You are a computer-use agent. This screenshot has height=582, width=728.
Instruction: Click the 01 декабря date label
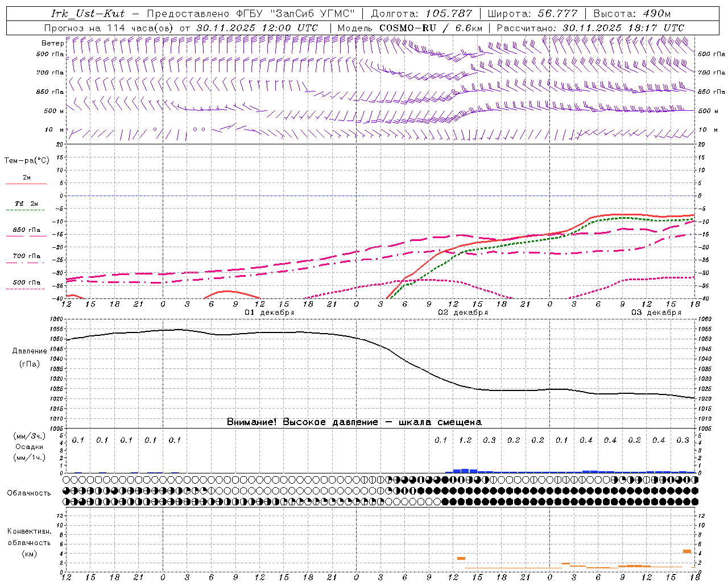point(269,313)
